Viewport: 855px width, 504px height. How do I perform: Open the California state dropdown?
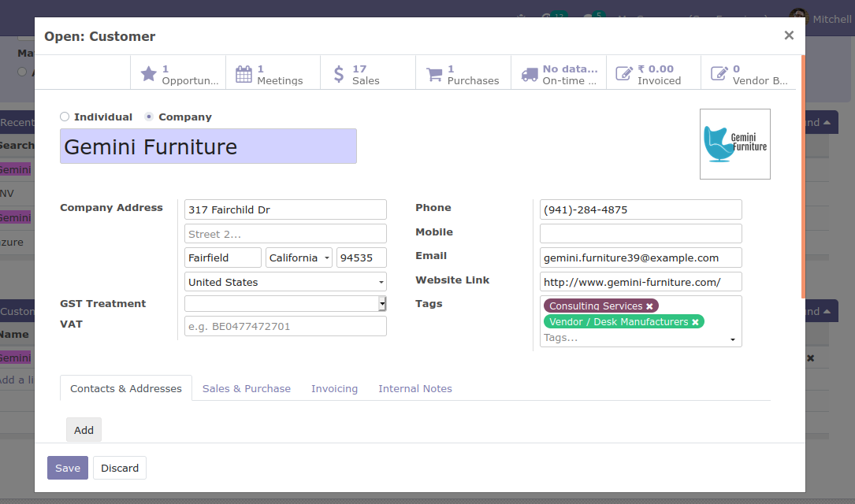(x=299, y=258)
